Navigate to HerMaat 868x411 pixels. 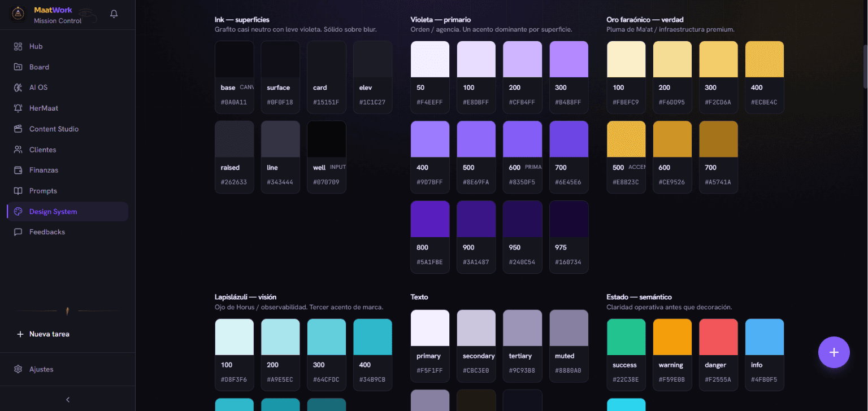[68, 108]
